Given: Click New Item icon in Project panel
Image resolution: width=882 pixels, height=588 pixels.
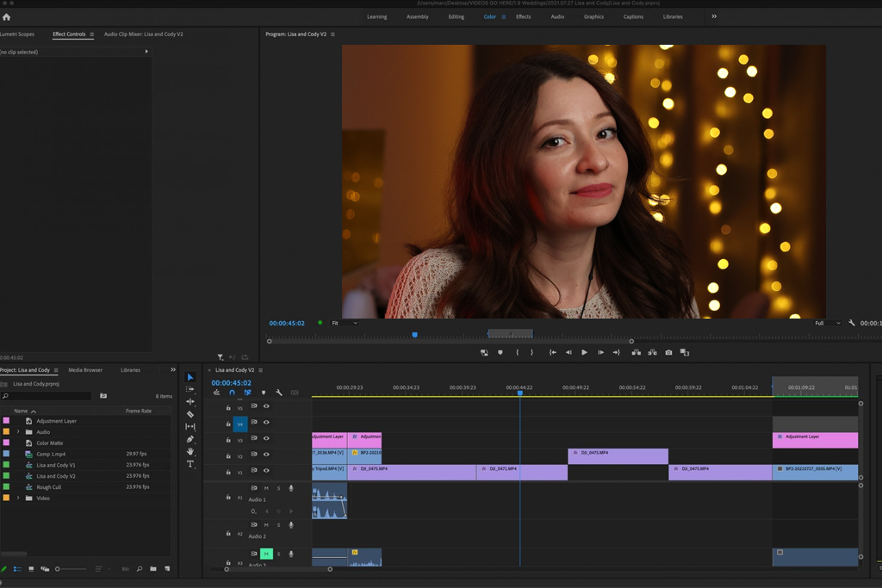Looking at the screenshot, I should (x=167, y=569).
